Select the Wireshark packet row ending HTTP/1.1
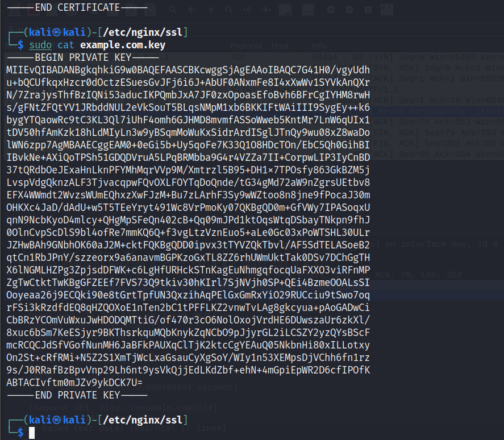The height and width of the screenshot is (440, 504). click(x=255, y=89)
